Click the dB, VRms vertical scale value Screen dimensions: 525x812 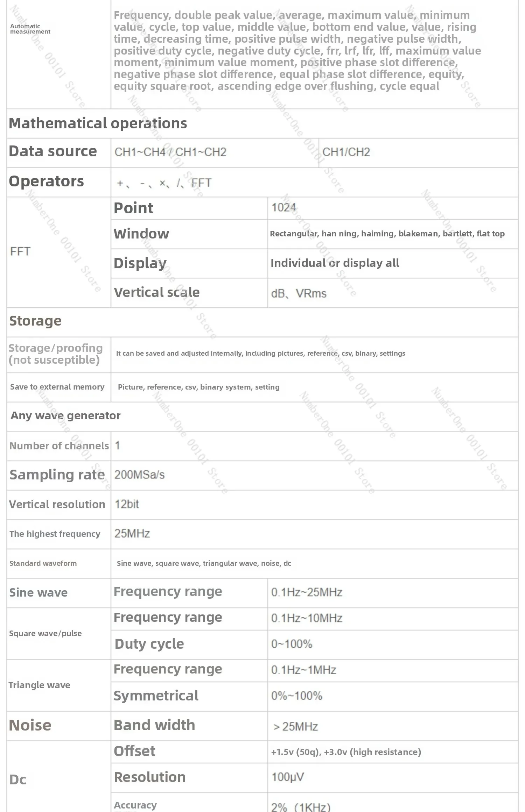point(299,293)
